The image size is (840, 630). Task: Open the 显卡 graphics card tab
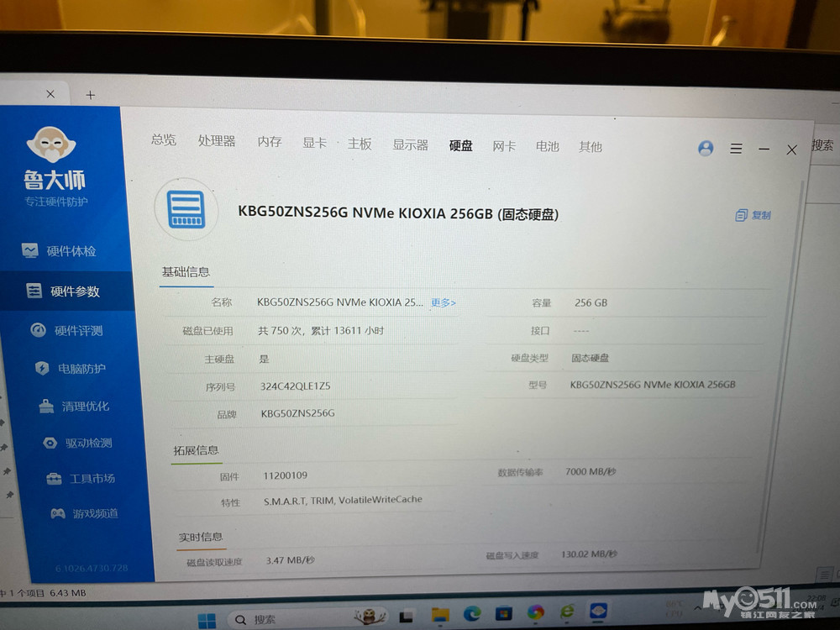[314, 143]
